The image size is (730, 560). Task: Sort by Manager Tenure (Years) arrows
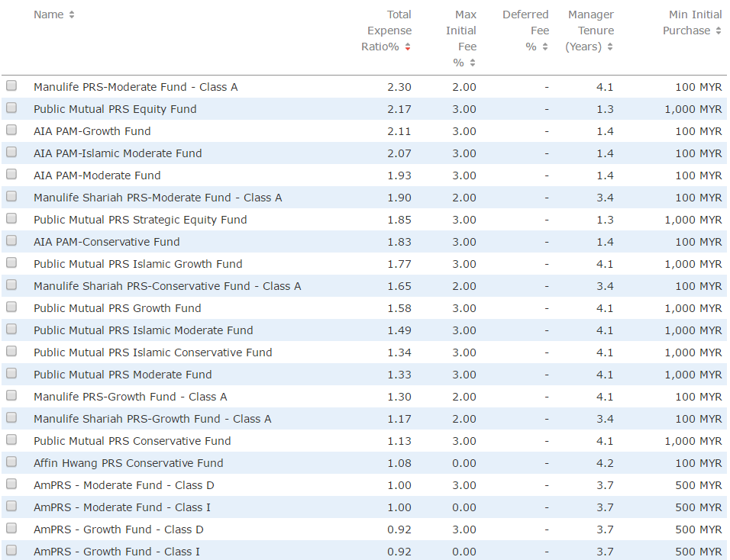pos(610,47)
